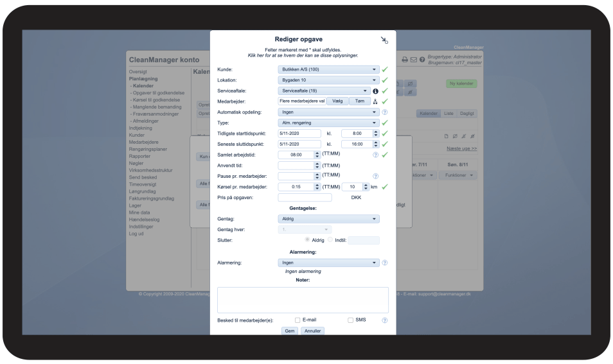Open the Alarmering dropdown showing Ingen
Viewport: 613px width, 364px height.
pyautogui.click(x=328, y=263)
